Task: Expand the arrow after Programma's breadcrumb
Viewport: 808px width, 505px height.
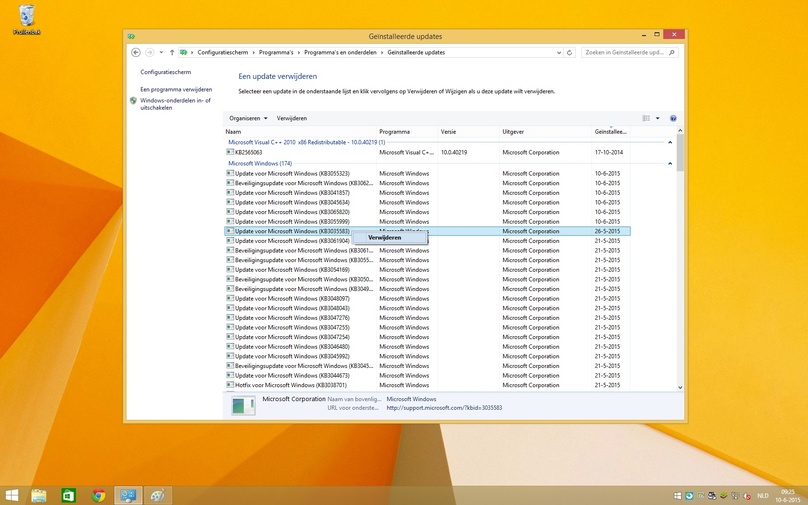Action: click(299, 53)
